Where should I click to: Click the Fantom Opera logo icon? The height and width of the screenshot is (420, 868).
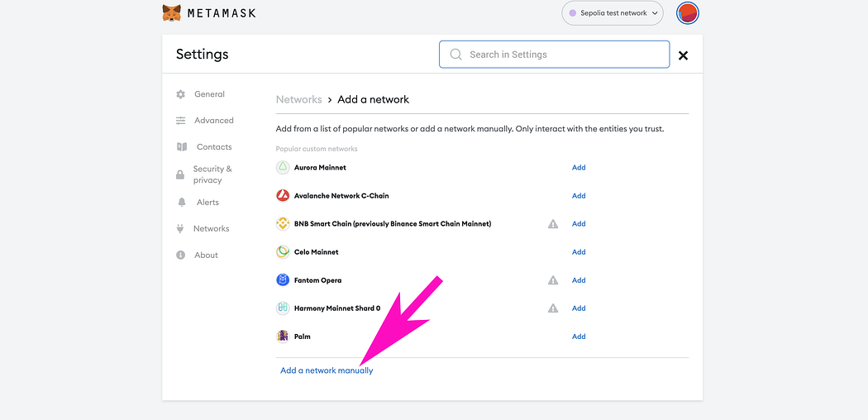pyautogui.click(x=283, y=280)
